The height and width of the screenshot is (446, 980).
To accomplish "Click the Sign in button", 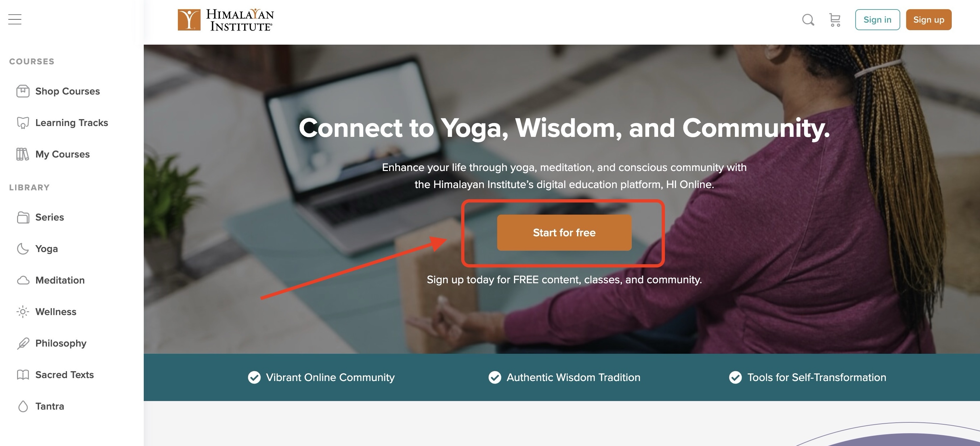I will coord(877,20).
